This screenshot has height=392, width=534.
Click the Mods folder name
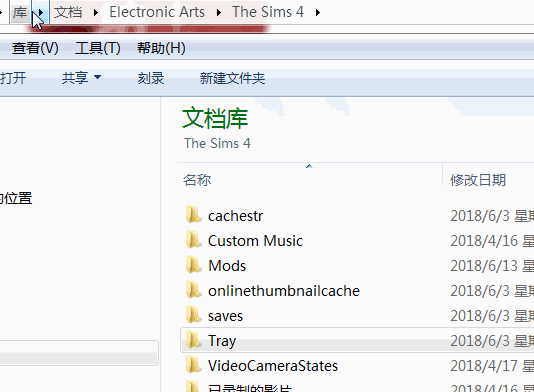[x=227, y=266]
